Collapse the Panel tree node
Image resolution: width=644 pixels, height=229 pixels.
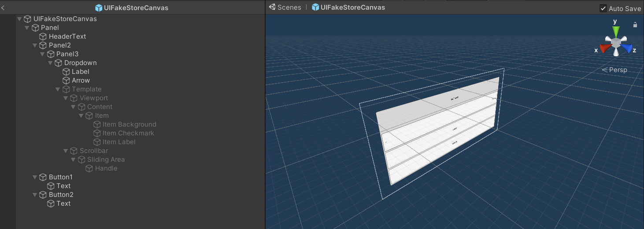[27, 28]
